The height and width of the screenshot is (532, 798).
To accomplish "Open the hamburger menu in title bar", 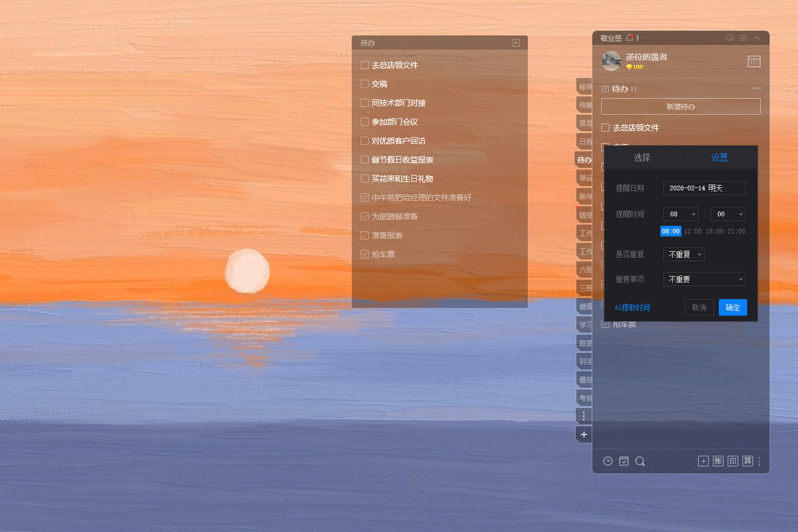I will (x=743, y=37).
